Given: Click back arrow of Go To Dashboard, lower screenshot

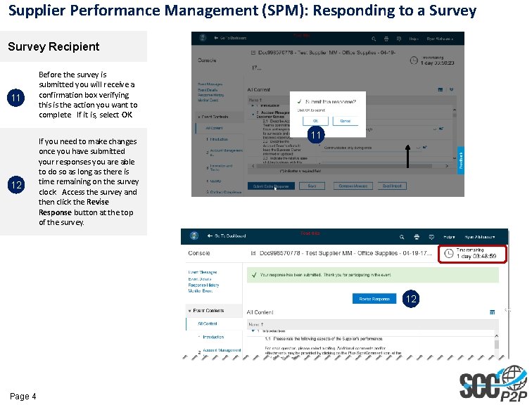Looking at the screenshot, I should 210,236.
